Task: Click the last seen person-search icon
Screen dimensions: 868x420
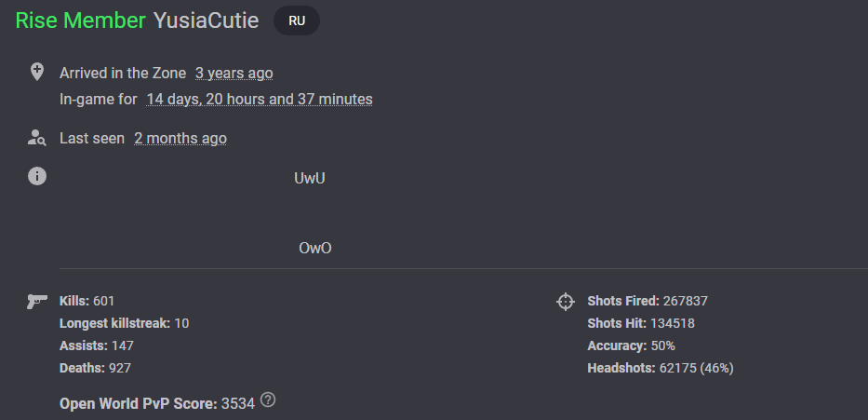Action: pyautogui.click(x=36, y=138)
